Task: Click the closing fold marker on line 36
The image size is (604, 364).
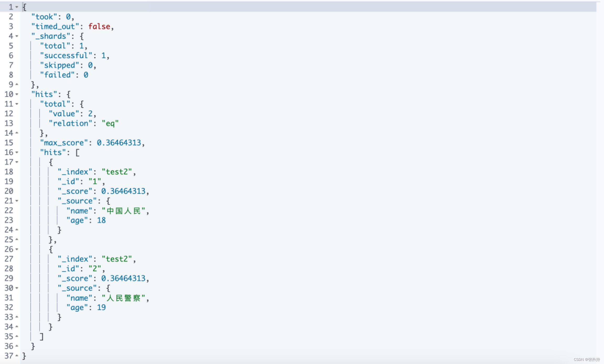Action: [x=17, y=346]
